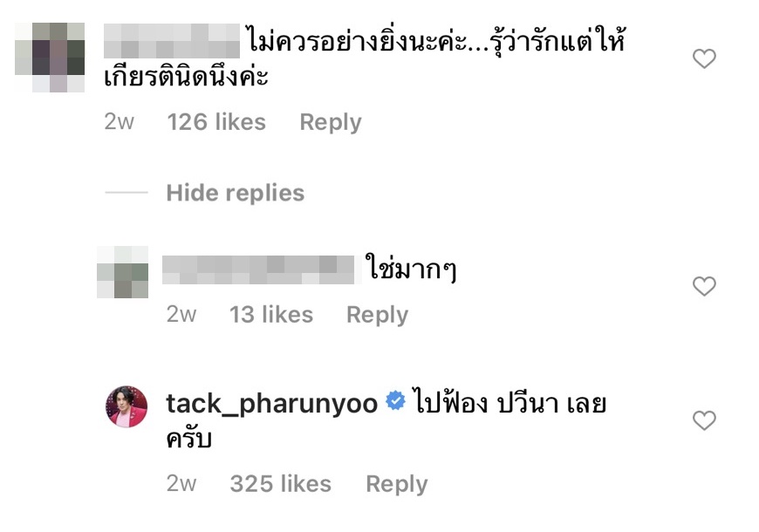Open blurred username of top commenter
This screenshot has height=532, width=759.
[x=172, y=41]
